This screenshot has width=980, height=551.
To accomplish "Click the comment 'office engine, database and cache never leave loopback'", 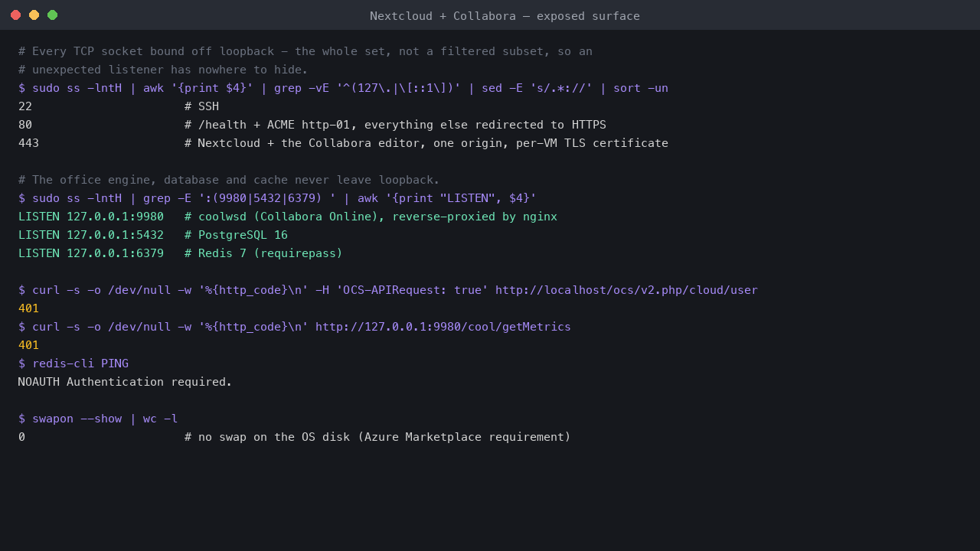I will (x=229, y=180).
